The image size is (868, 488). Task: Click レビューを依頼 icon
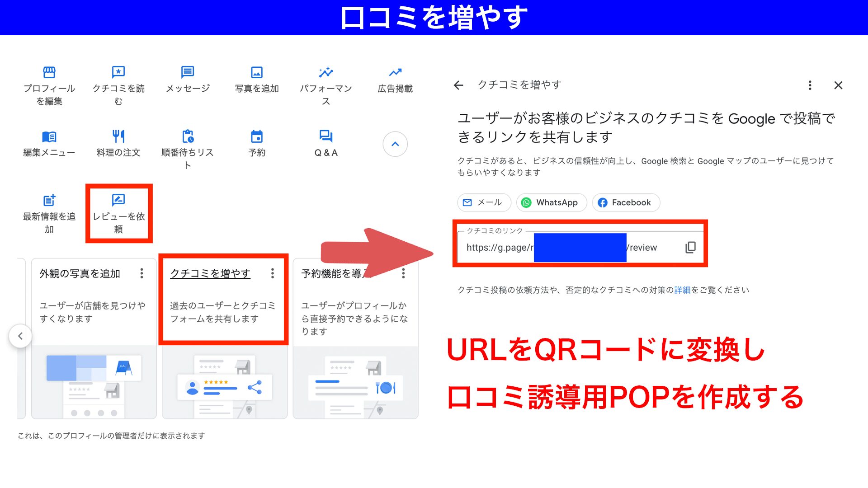pyautogui.click(x=118, y=200)
